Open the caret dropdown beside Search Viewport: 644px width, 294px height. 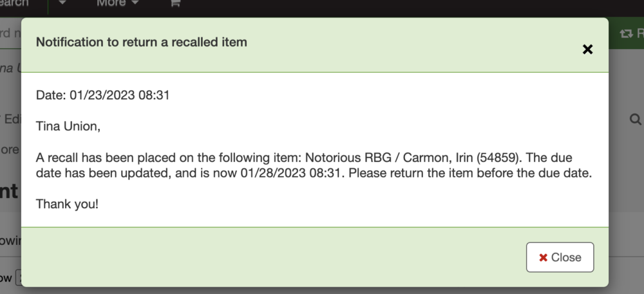pos(62,3)
